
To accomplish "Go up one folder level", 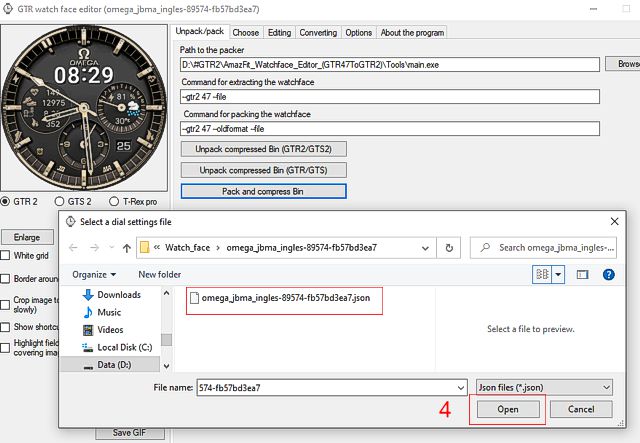I will tap(127, 248).
